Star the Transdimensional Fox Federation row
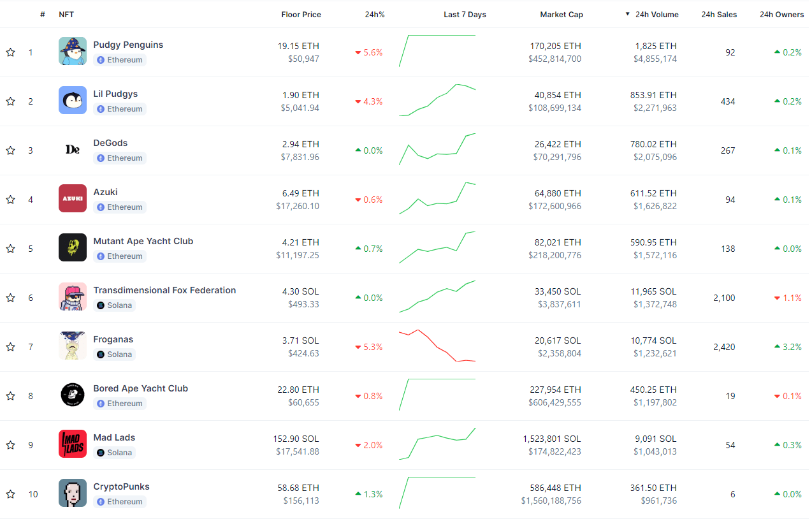The image size is (812, 519). tap(10, 298)
